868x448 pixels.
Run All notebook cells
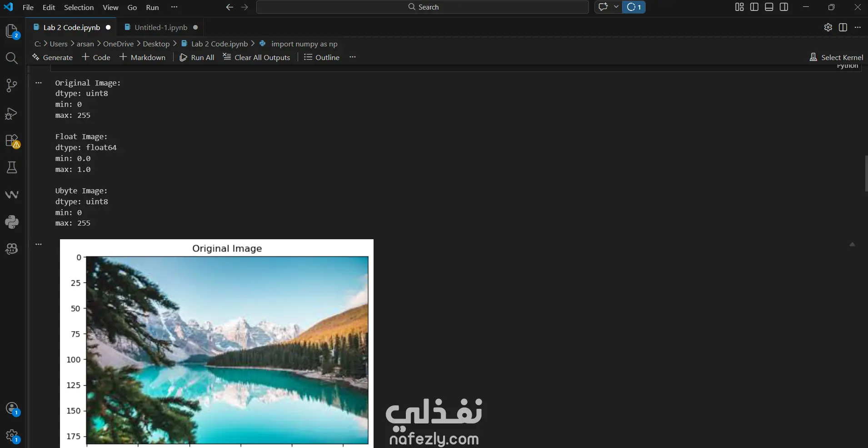pyautogui.click(x=197, y=57)
